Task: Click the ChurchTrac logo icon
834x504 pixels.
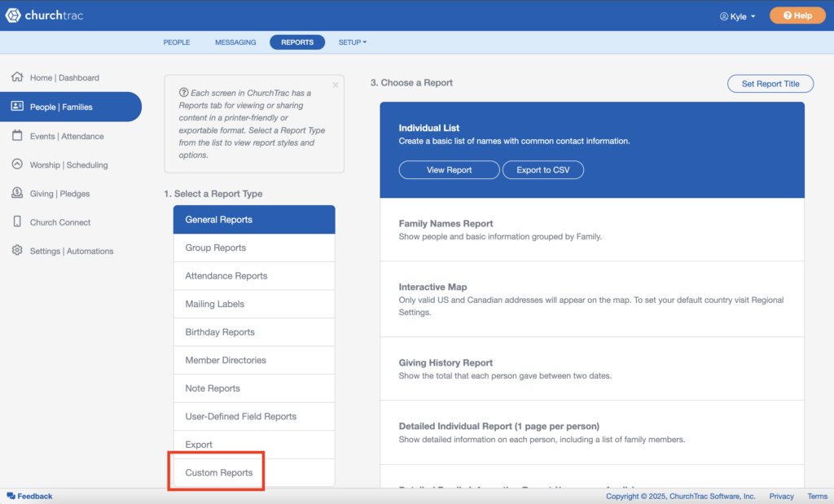Action: click(13, 15)
